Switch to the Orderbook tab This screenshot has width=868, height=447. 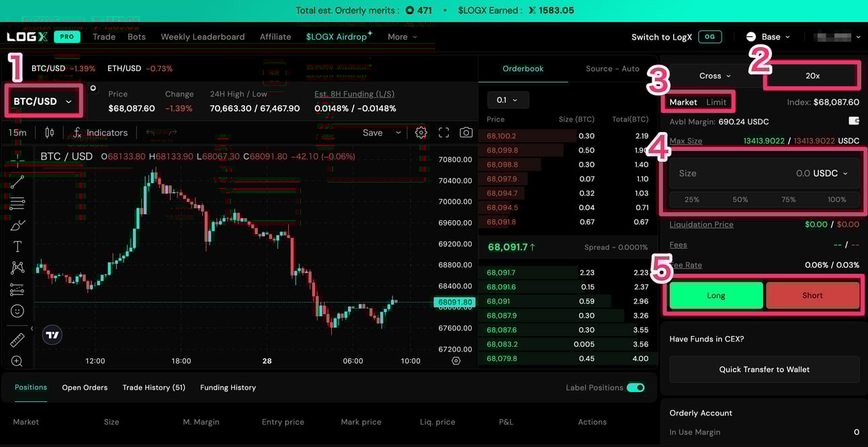pos(523,68)
